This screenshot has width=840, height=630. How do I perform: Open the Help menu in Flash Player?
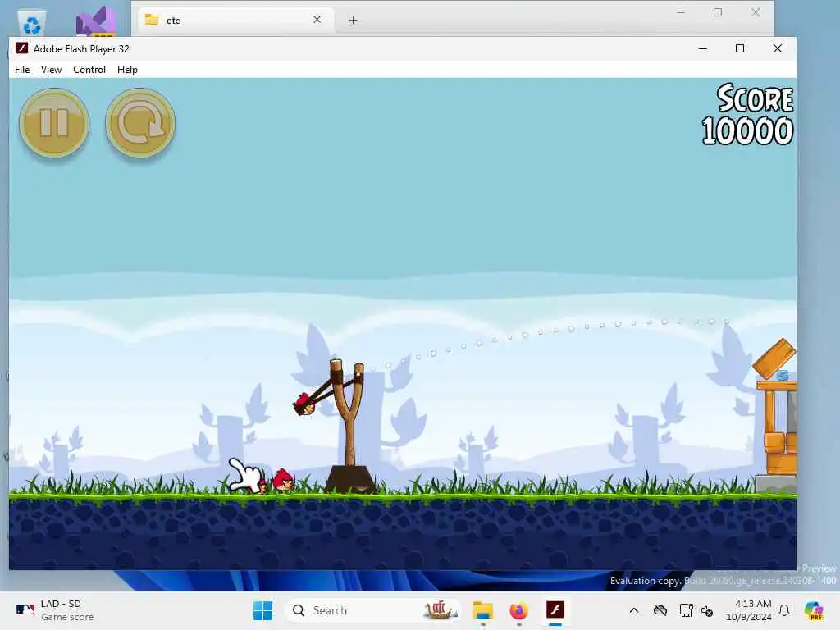pyautogui.click(x=127, y=70)
